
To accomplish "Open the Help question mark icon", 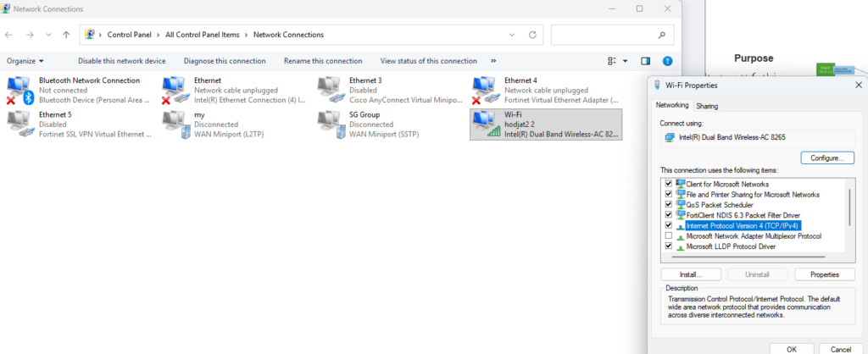I will (668, 61).
